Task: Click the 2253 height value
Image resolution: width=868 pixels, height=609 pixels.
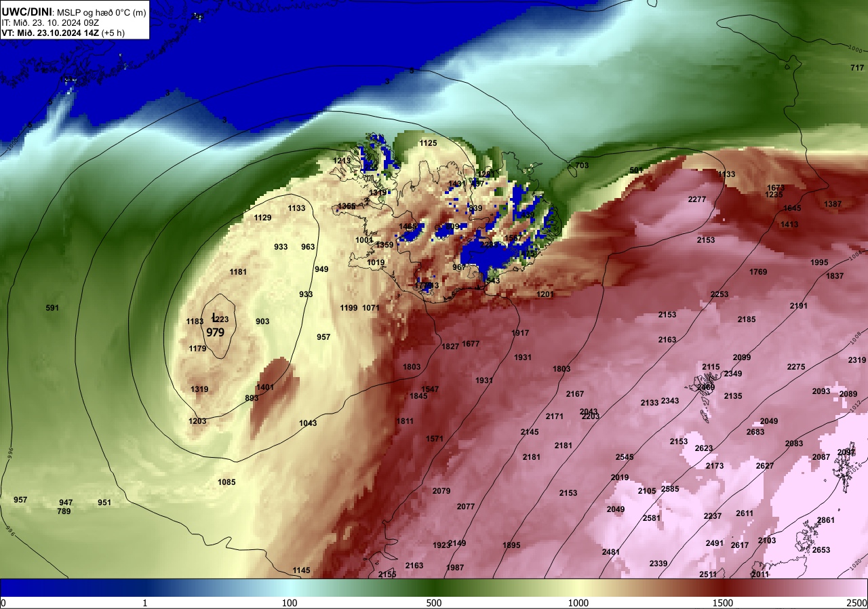Action: click(719, 294)
